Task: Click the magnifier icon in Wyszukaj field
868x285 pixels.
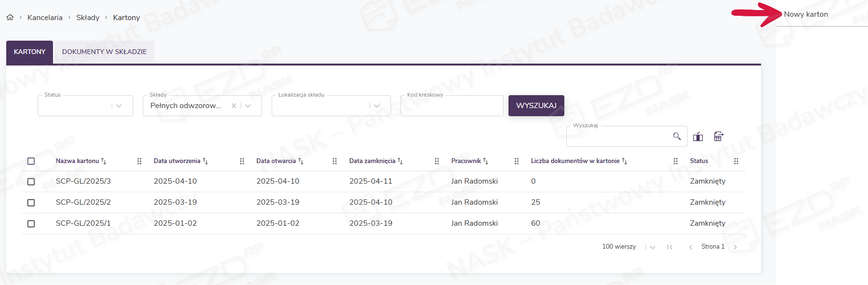Action: pos(677,137)
